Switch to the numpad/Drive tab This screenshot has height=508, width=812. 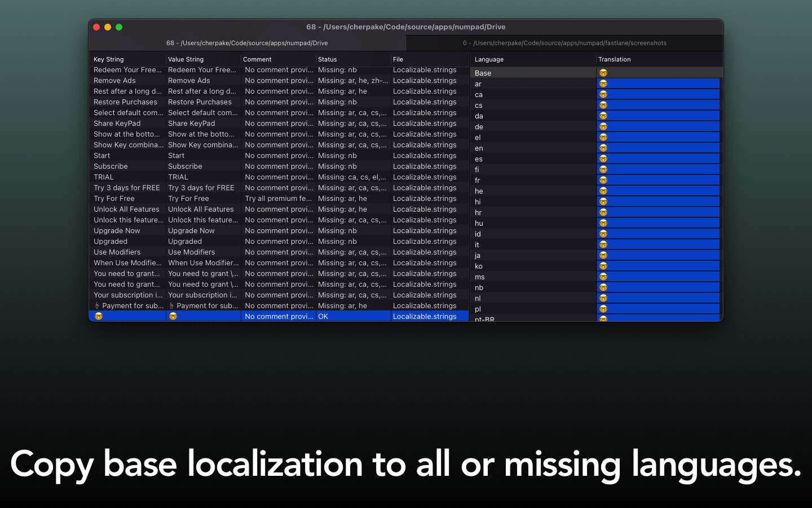(x=247, y=43)
